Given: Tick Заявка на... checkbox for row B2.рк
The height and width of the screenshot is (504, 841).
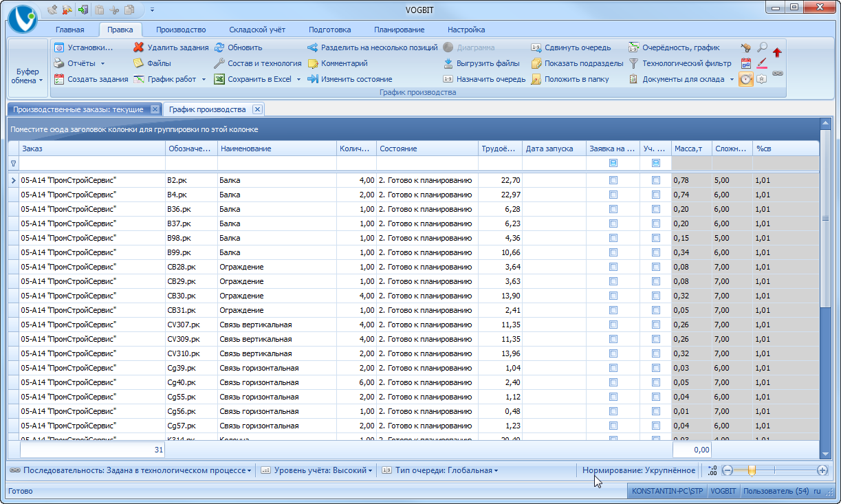Looking at the screenshot, I should 613,180.
